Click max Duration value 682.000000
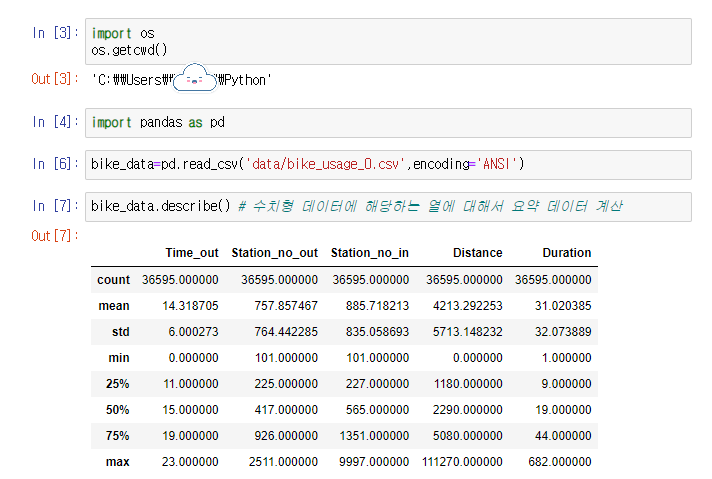Screen dimensions: 712x479 (560, 462)
